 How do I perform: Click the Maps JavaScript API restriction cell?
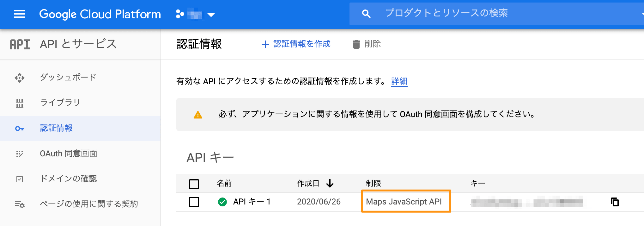(x=404, y=202)
